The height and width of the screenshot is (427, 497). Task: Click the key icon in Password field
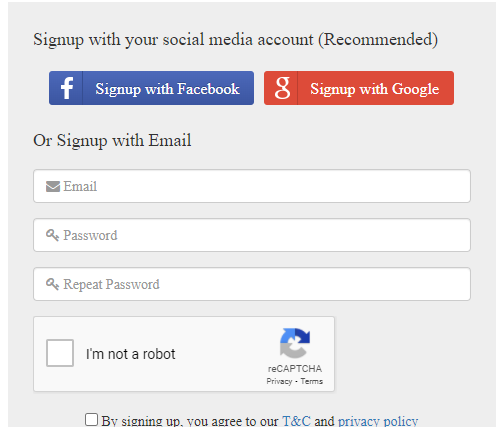pyautogui.click(x=52, y=235)
